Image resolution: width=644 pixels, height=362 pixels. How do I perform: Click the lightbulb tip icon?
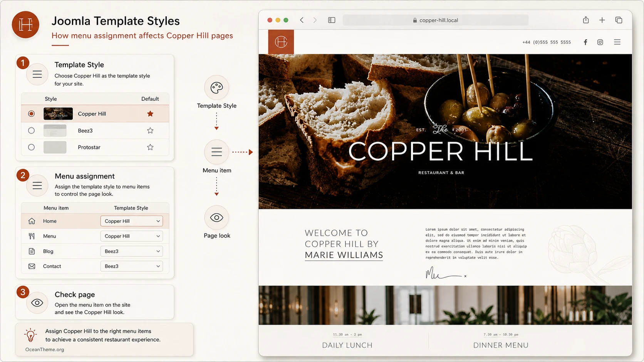[x=30, y=335]
